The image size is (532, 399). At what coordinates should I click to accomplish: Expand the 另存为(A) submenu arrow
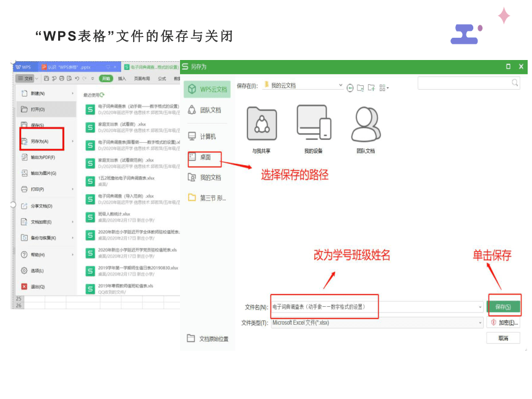coord(72,141)
